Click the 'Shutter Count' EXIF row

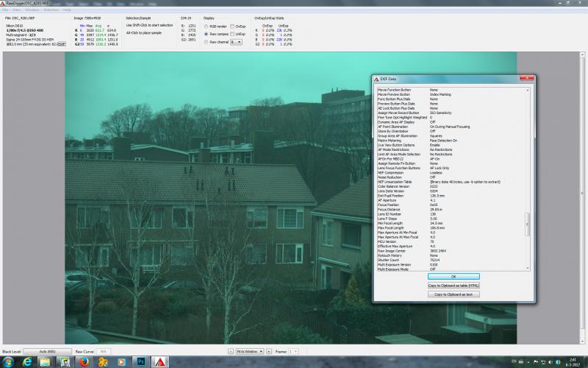coord(451,260)
